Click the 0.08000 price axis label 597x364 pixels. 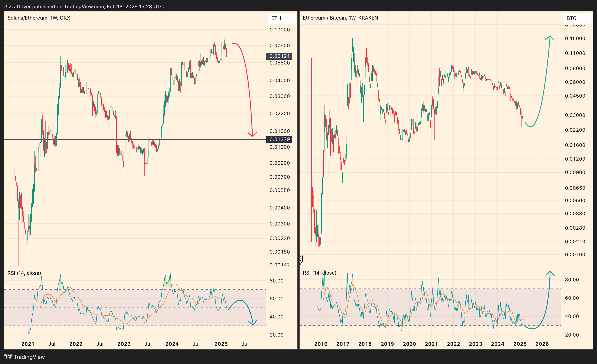(x=575, y=68)
